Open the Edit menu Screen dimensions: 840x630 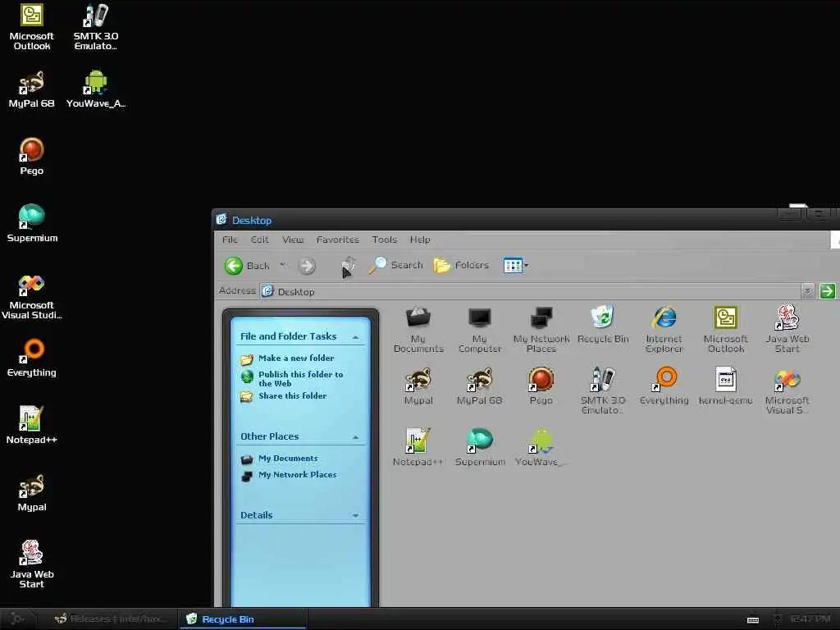[x=260, y=240]
